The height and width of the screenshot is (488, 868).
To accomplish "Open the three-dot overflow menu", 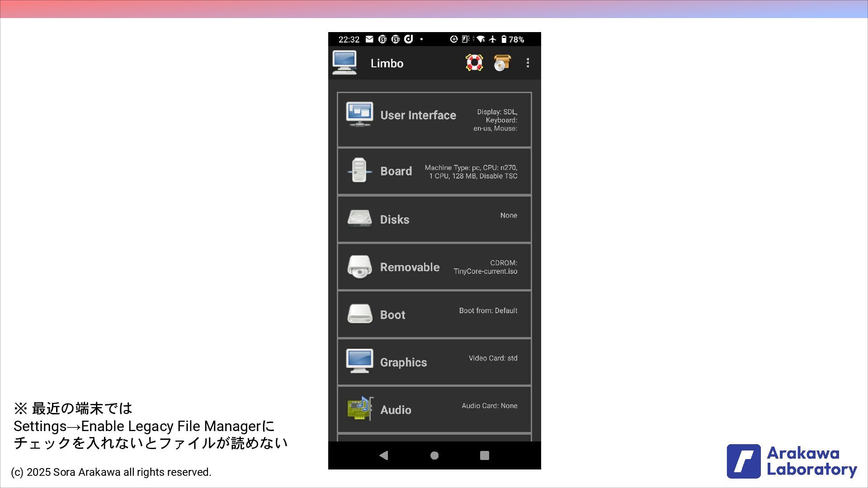I will tap(528, 63).
